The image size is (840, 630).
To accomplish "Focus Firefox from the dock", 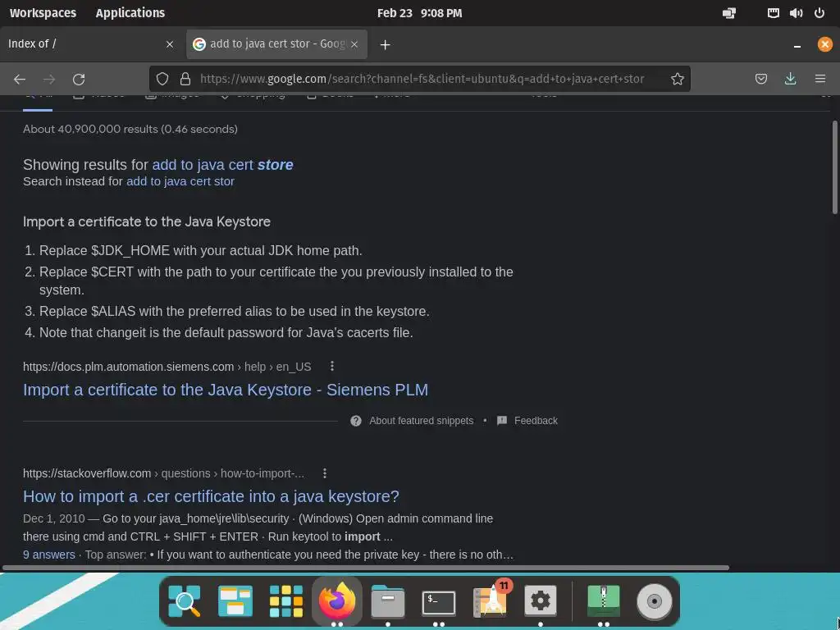I will pyautogui.click(x=337, y=600).
